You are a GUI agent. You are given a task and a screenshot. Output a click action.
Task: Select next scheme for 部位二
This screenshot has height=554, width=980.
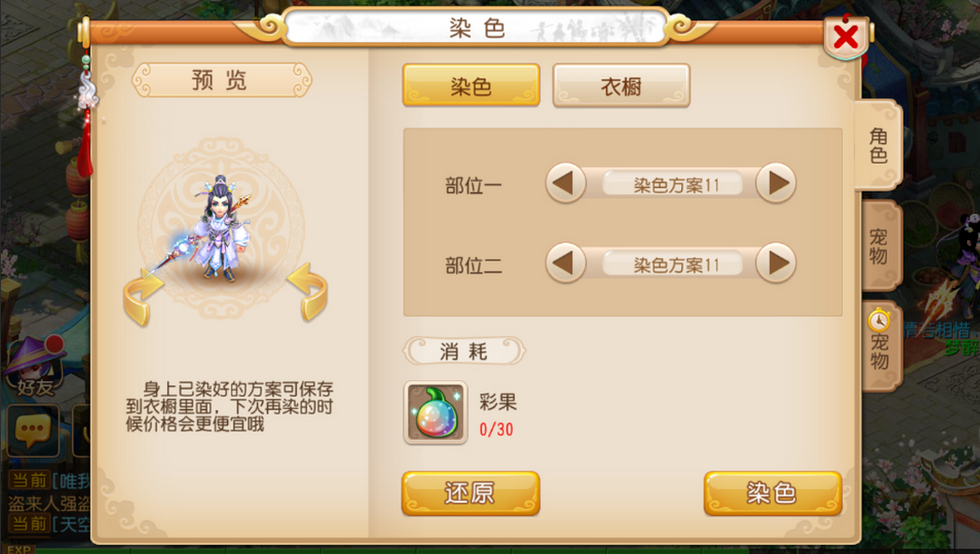775,263
